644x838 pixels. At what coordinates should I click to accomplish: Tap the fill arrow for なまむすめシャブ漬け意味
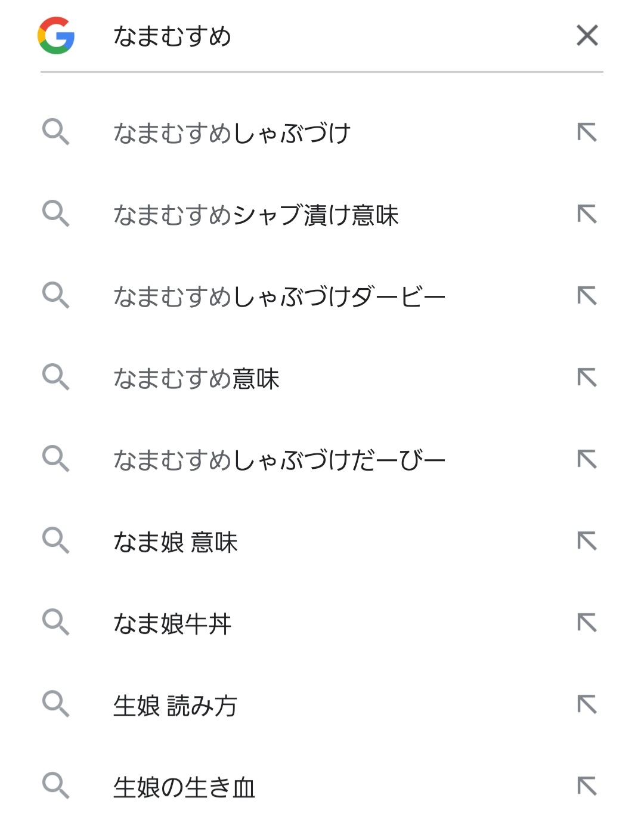pyautogui.click(x=587, y=214)
